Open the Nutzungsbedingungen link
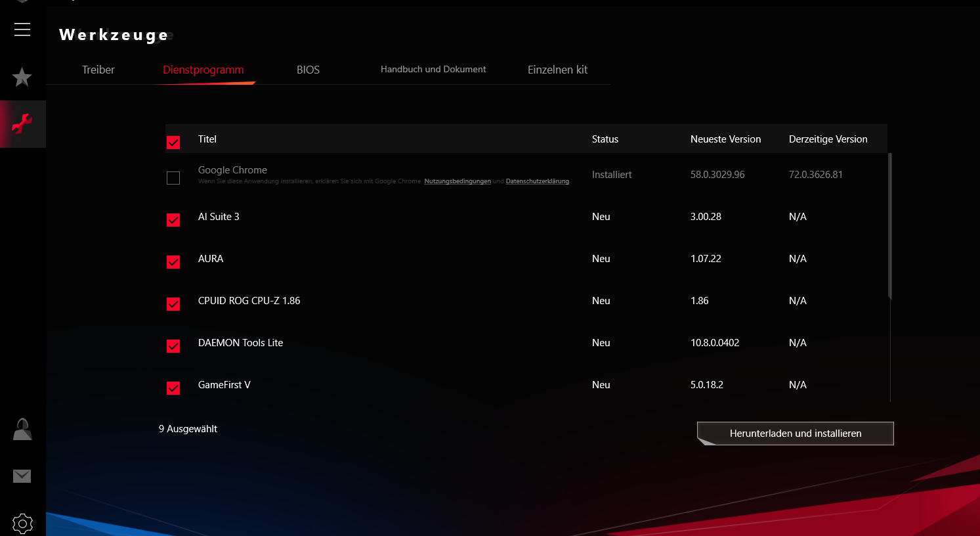980x536 pixels. coord(458,181)
